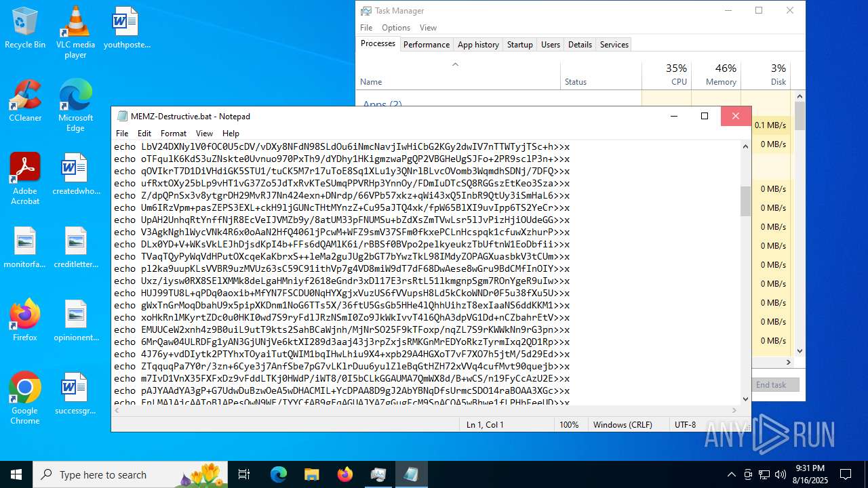Click the End task button
This screenshot has width=868, height=488.
tap(771, 385)
